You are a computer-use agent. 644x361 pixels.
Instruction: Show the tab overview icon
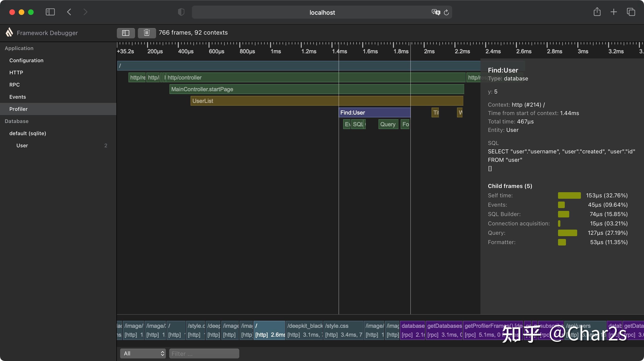pyautogui.click(x=631, y=12)
